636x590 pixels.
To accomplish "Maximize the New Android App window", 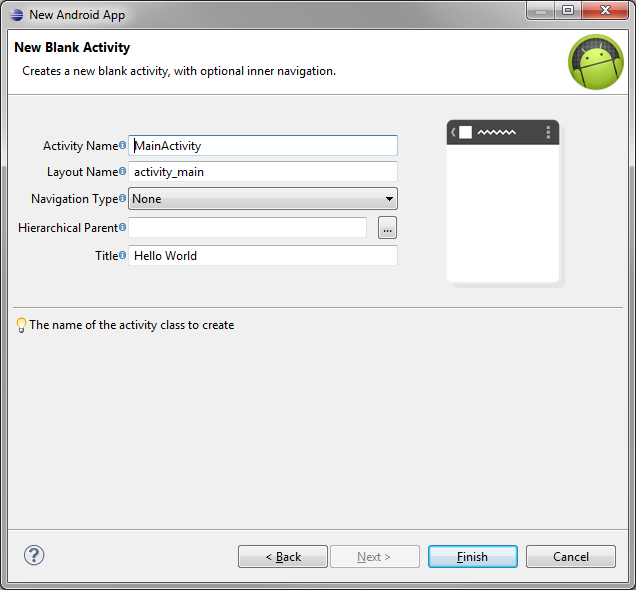I will coord(568,11).
